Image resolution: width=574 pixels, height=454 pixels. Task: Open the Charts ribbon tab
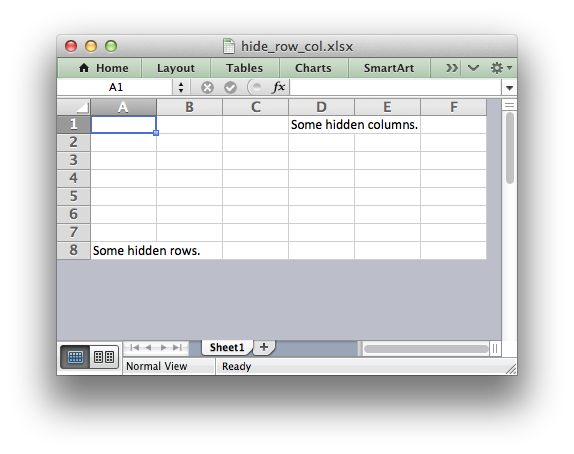tap(313, 68)
